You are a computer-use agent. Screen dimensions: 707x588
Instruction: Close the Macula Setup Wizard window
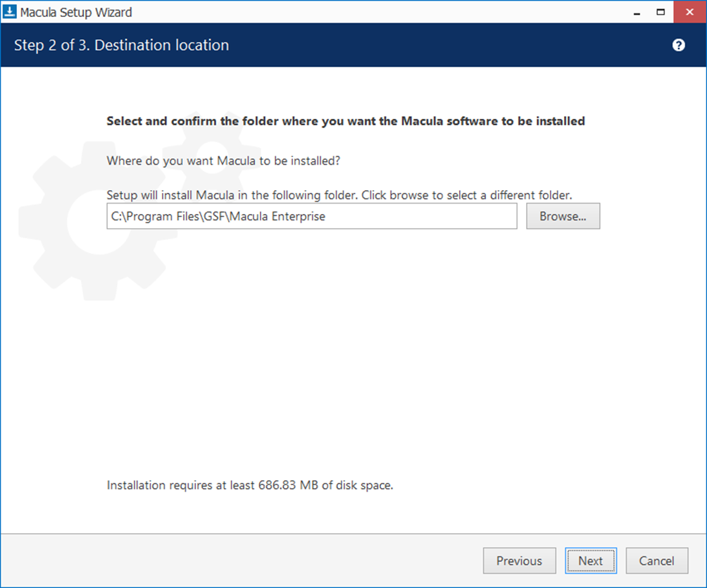coord(689,12)
